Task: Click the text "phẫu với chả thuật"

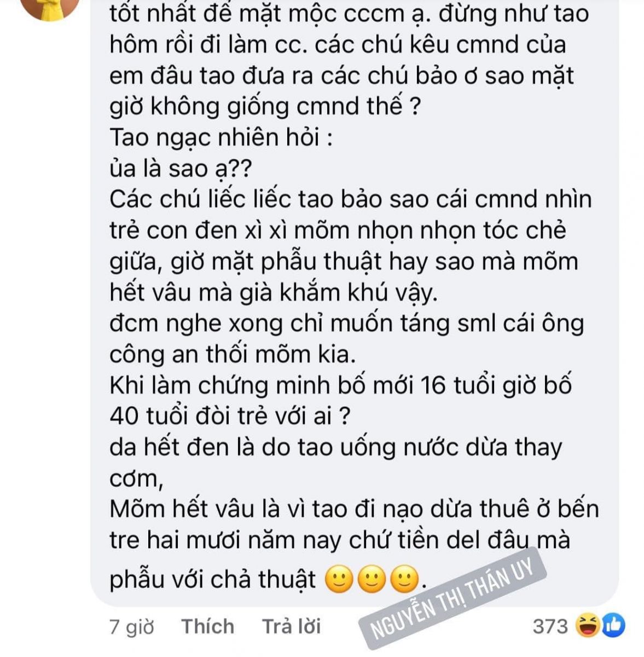Action: [x=213, y=580]
